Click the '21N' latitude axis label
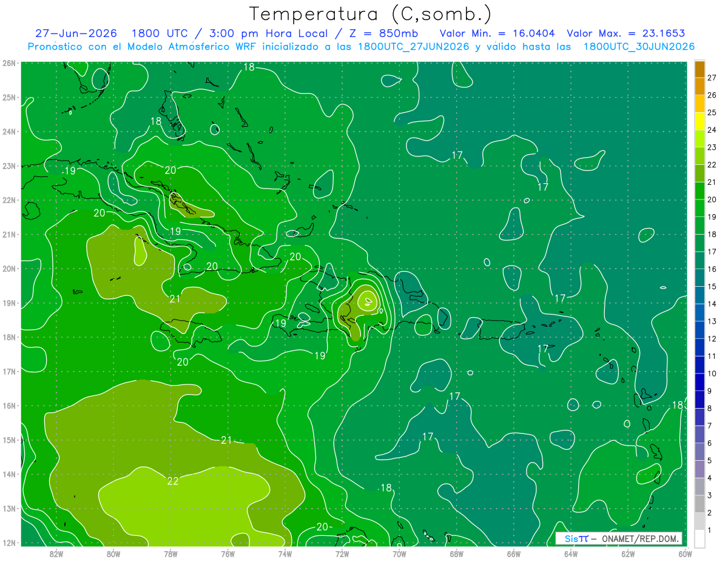728x562 pixels. 8,234
